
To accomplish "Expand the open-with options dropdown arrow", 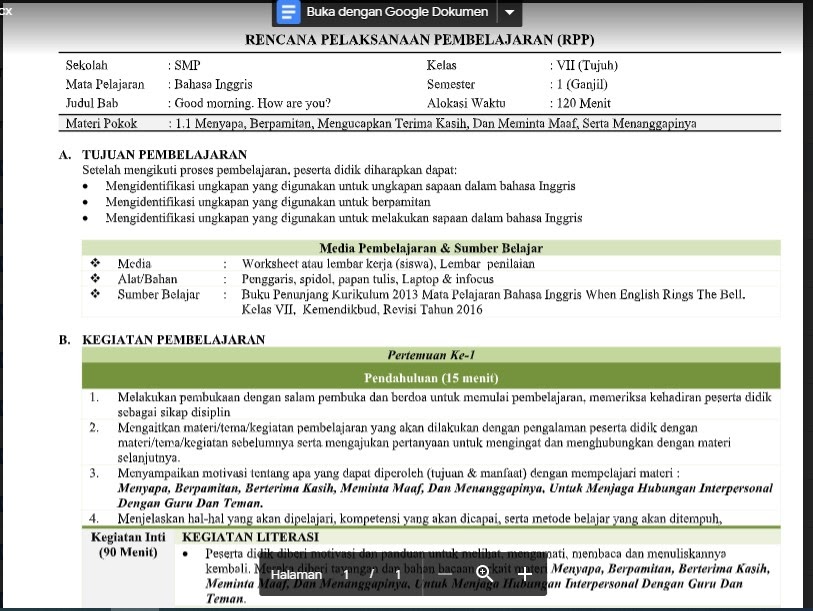I will 508,13.
